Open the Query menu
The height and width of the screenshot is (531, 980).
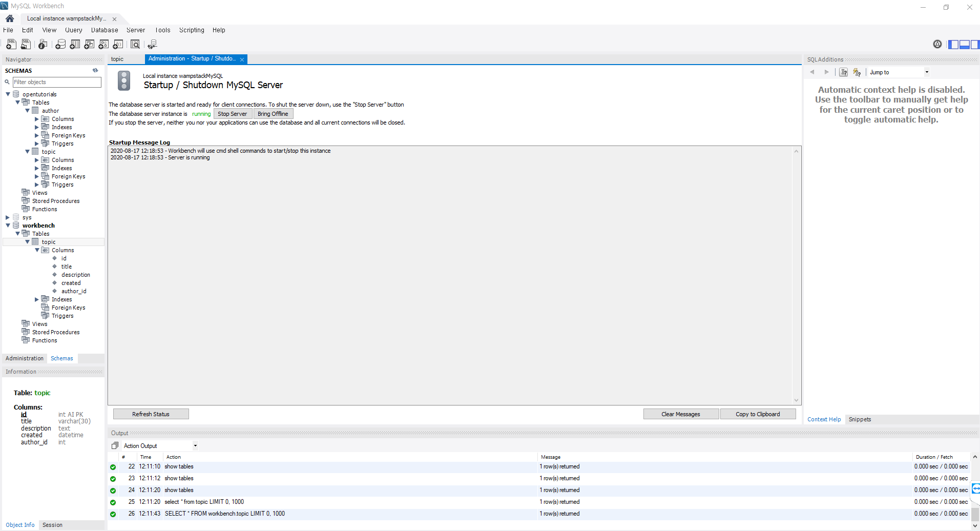[73, 30]
